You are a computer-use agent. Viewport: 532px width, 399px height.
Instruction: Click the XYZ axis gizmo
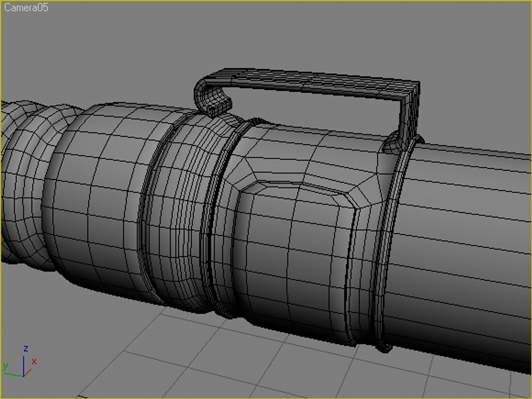20,362
